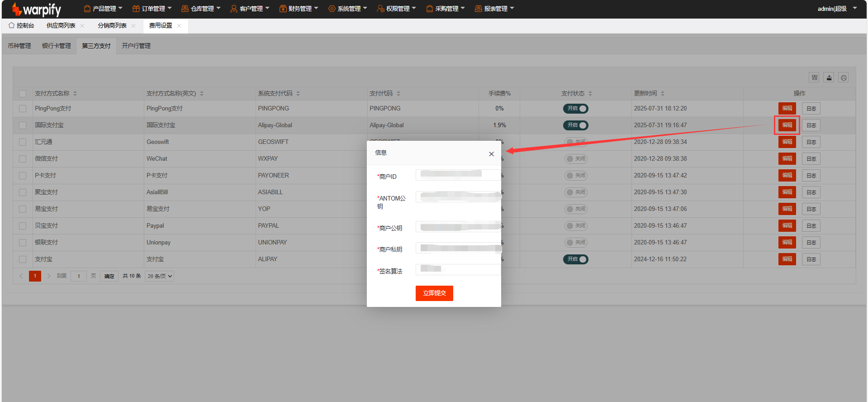
Task: Switch to the 开户行管理 tab
Action: coord(136,46)
